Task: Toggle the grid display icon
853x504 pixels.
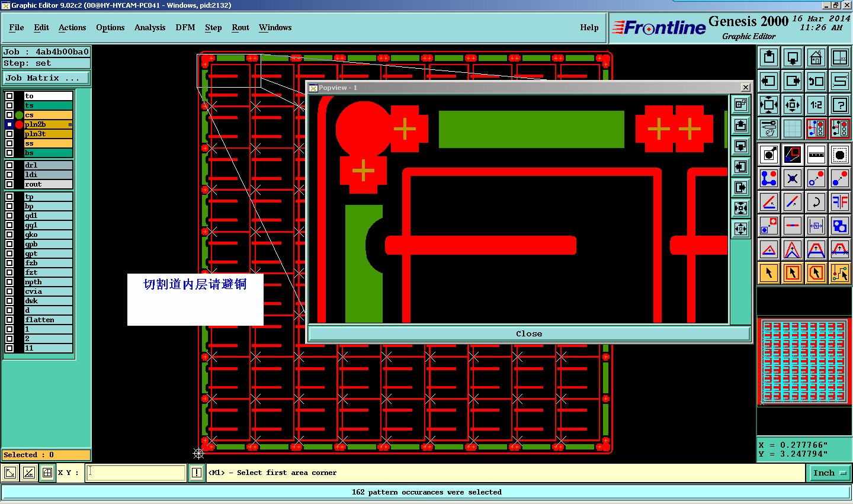Action: 793,129
